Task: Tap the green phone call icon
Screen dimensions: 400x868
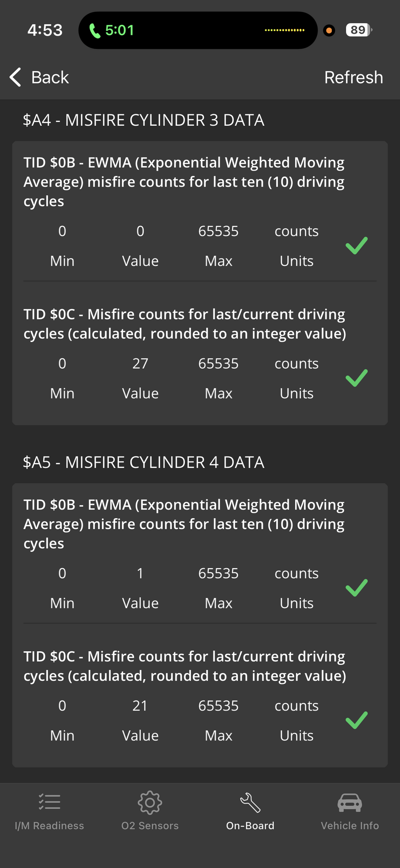Action: 94,30
